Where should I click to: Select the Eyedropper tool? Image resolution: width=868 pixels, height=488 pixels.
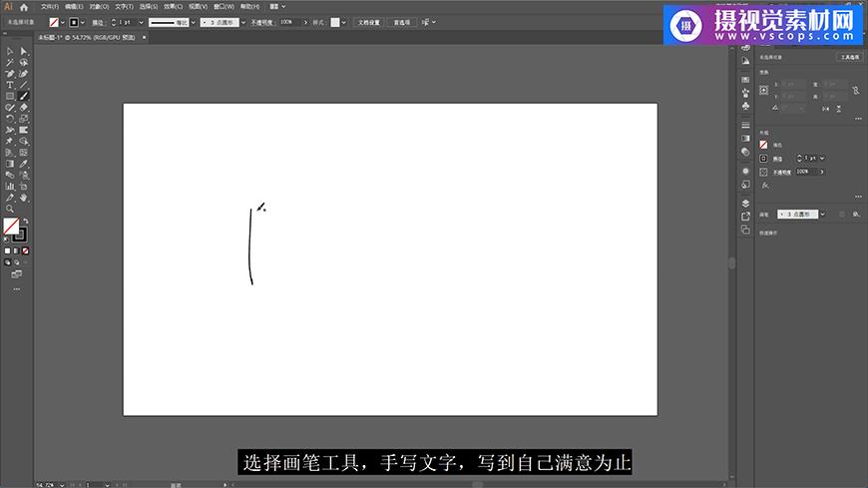23,164
